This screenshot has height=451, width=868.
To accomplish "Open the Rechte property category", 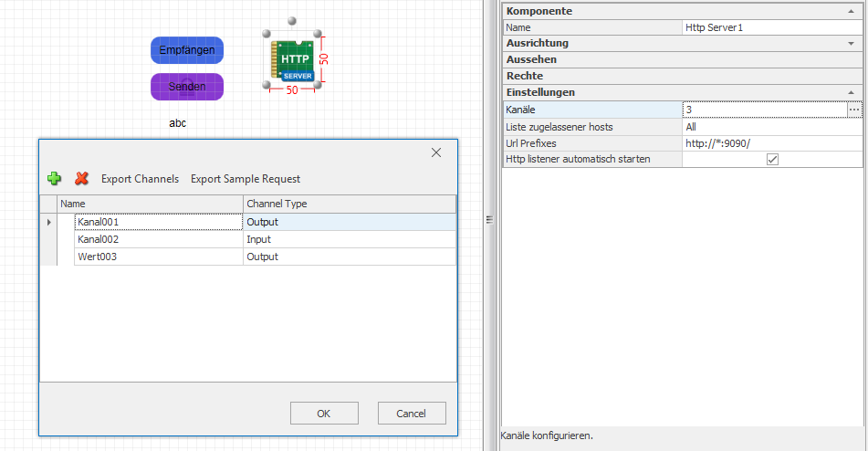I will coord(682,76).
